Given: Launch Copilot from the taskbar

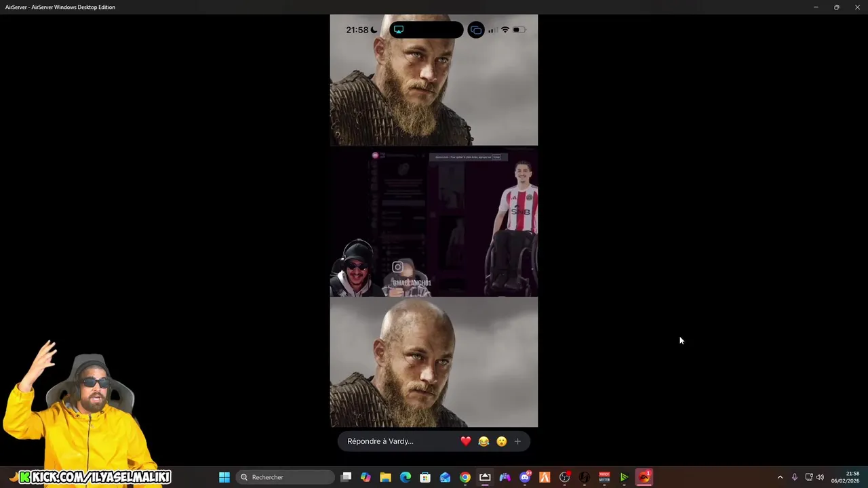Looking at the screenshot, I should click(x=366, y=477).
